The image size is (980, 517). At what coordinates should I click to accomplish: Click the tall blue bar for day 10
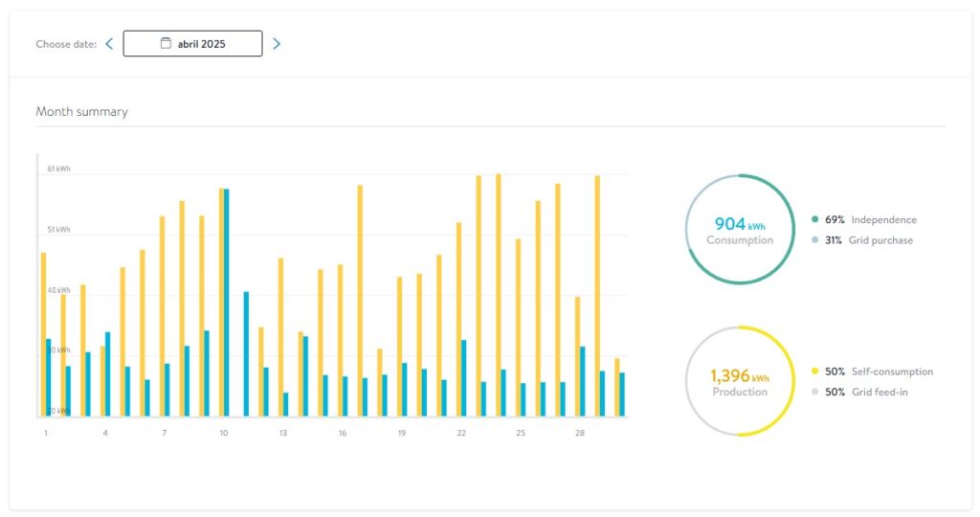click(x=226, y=302)
